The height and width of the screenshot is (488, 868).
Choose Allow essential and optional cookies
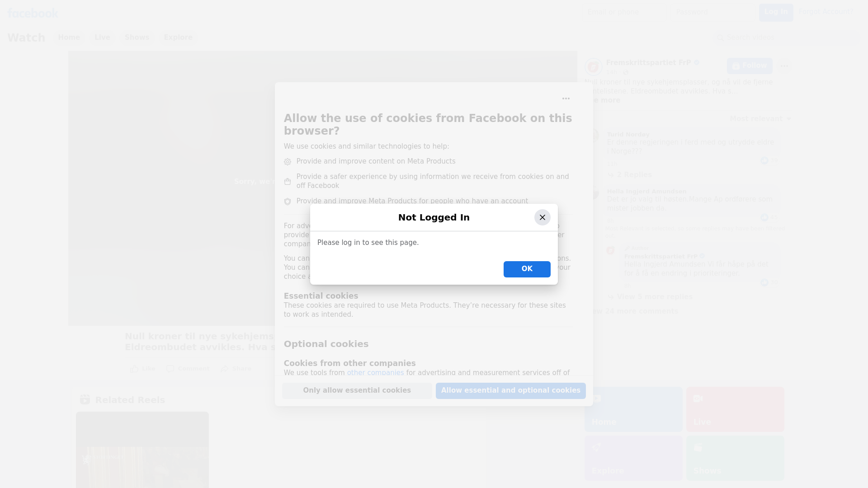(x=510, y=390)
